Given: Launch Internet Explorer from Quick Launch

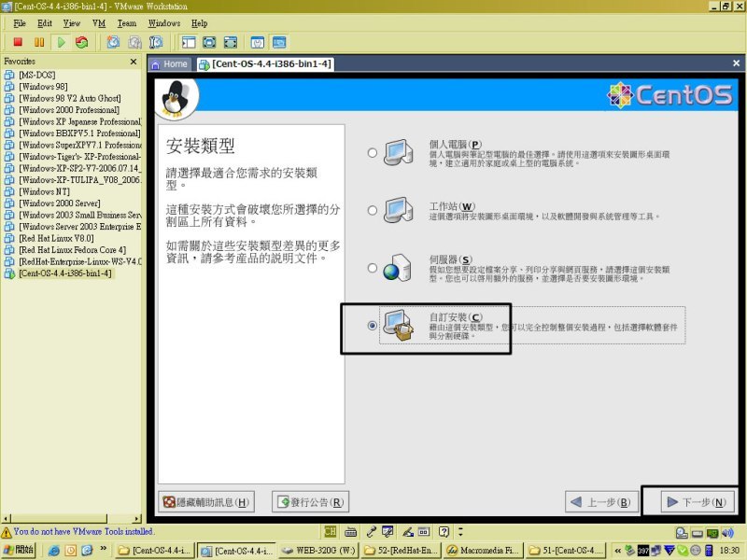Looking at the screenshot, I should (54, 551).
